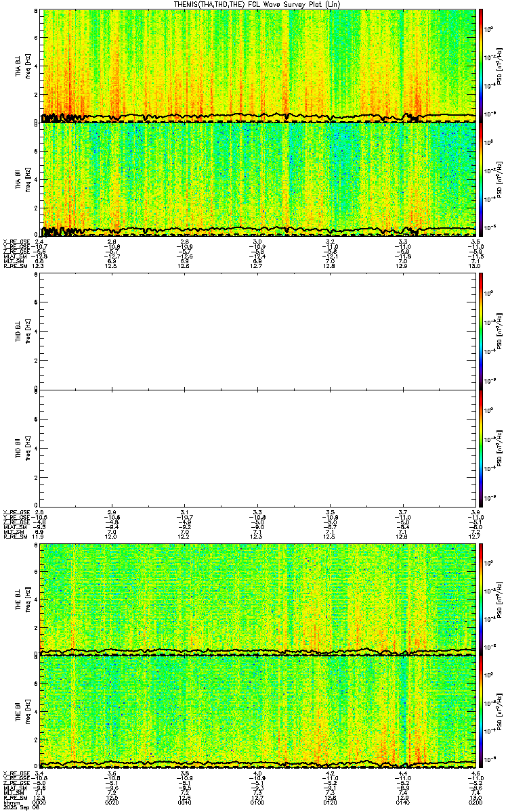This screenshot has height=812, width=508.
Task: Click the PSD units label beside THD B⊥
Action: (x=500, y=331)
